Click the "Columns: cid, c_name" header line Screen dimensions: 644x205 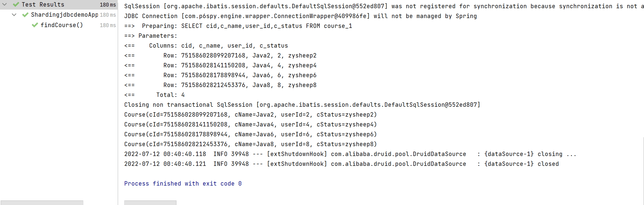click(219, 46)
